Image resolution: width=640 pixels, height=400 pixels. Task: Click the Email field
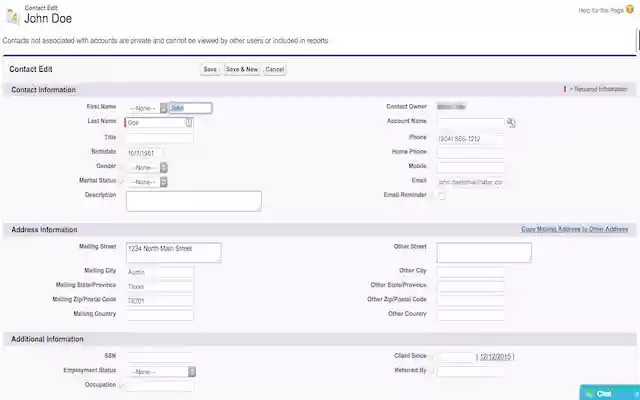[471, 182]
